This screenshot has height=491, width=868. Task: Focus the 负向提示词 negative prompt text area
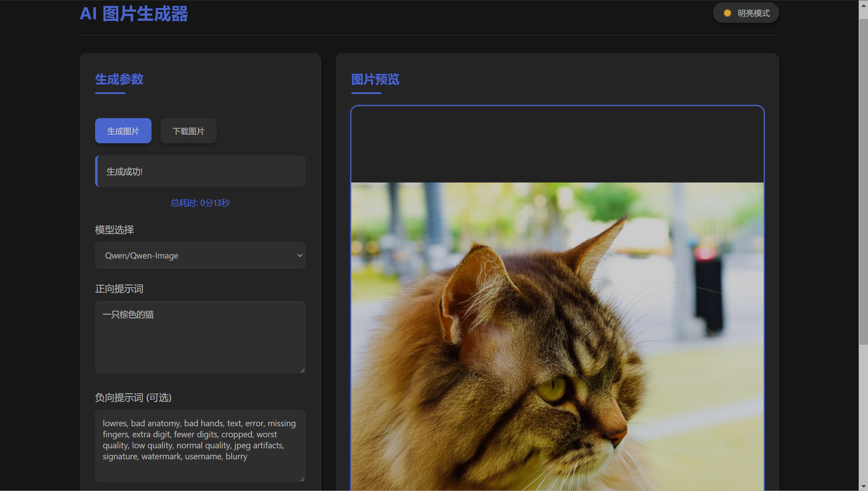pyautogui.click(x=200, y=446)
